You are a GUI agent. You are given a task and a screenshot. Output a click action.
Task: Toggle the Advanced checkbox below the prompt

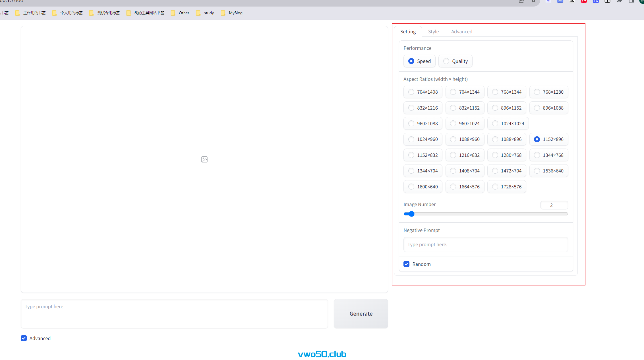(x=24, y=338)
